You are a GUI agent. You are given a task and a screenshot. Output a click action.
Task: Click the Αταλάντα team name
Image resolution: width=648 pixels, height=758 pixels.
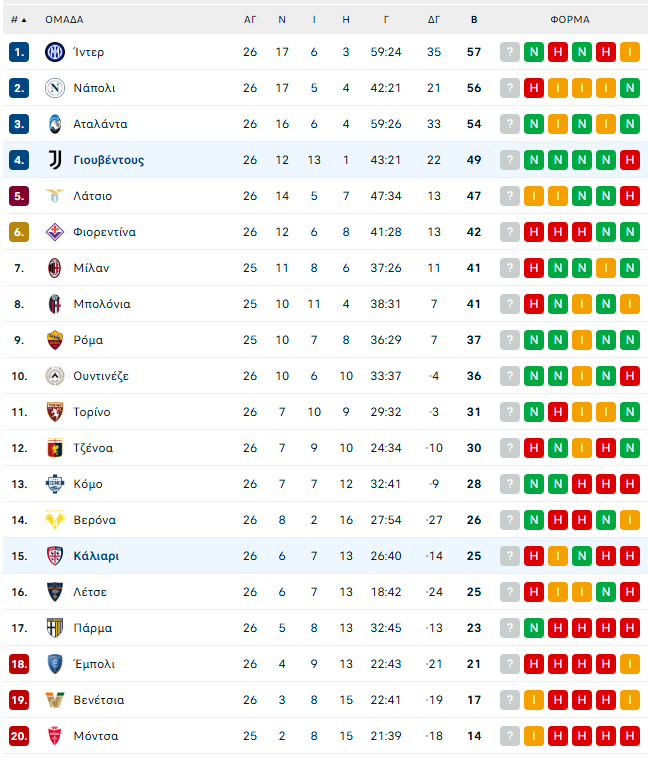click(100, 124)
